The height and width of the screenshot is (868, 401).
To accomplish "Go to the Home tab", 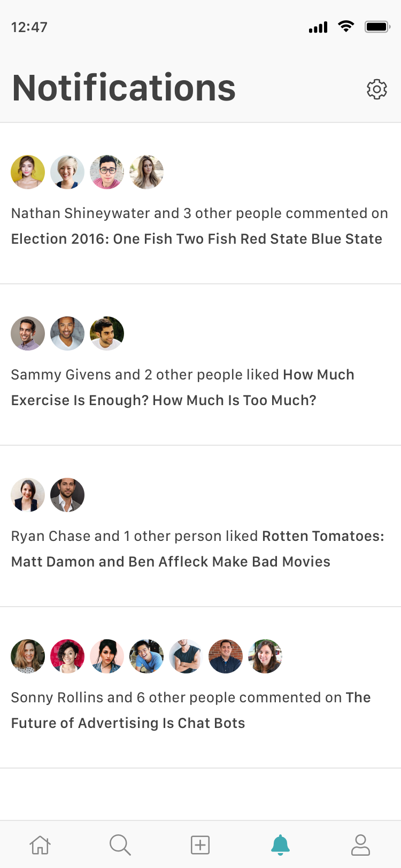I will click(40, 845).
